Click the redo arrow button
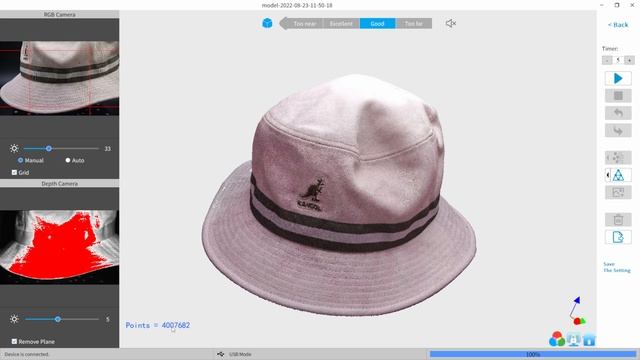Screen dimensions: 640x360 (x=618, y=131)
